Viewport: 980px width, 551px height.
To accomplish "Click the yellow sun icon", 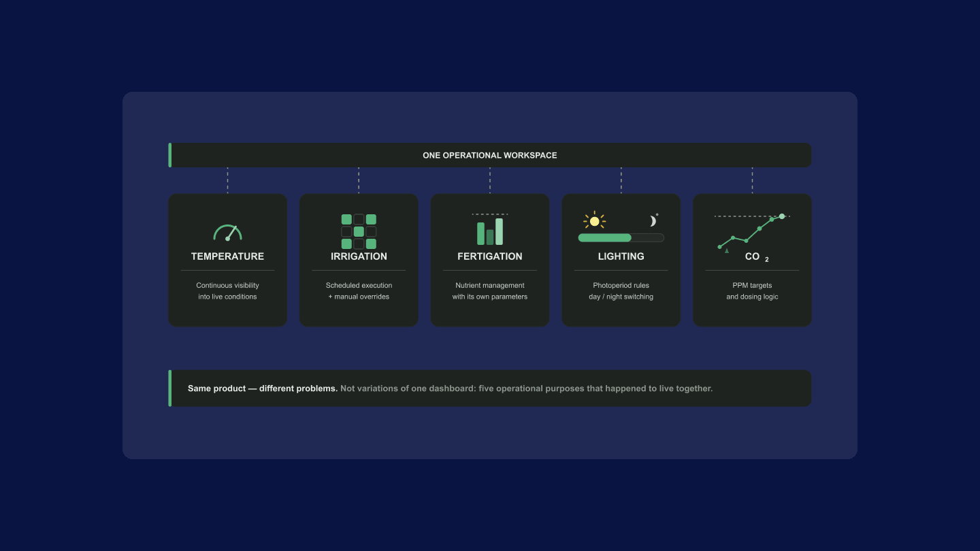I will click(594, 221).
